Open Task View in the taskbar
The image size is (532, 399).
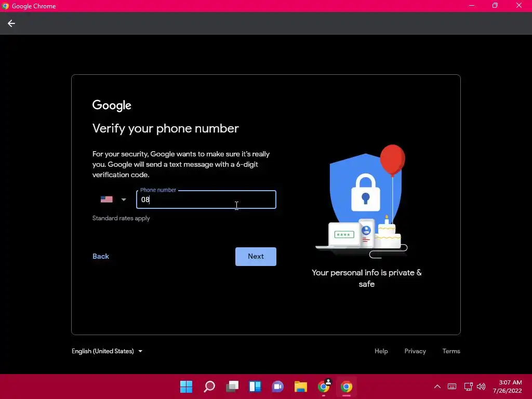[232, 387]
